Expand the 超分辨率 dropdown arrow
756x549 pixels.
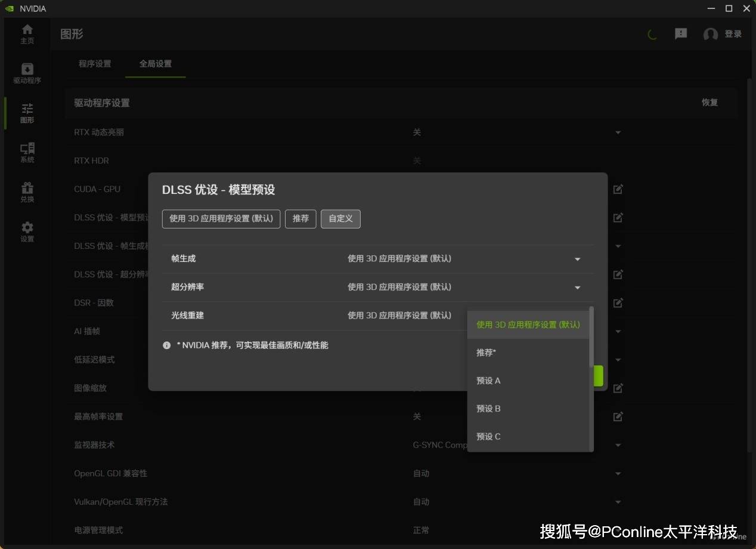577,288
